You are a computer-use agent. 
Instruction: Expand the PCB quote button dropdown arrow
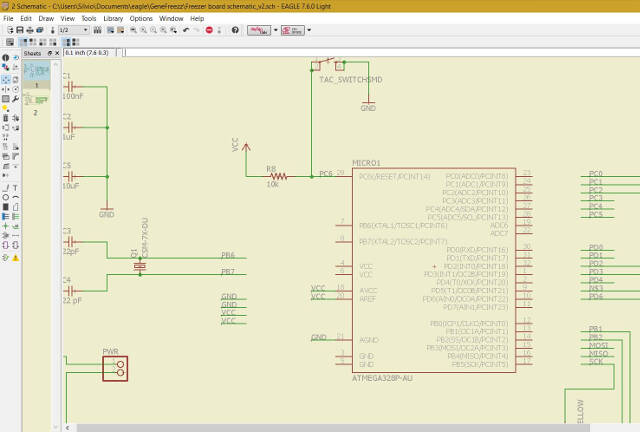click(309, 30)
